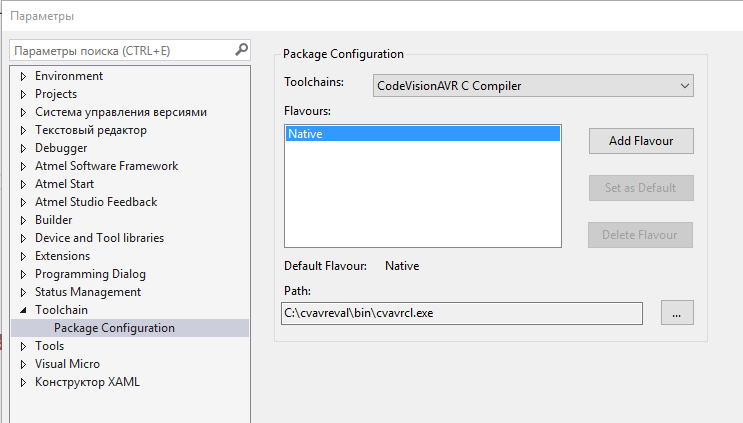
Task: Select Package Configuration tree item
Action: click(x=114, y=328)
